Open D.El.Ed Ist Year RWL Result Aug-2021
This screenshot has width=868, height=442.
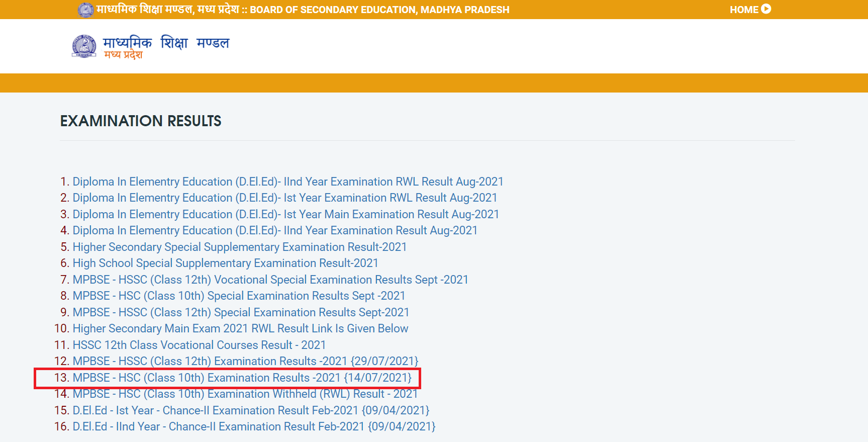click(x=284, y=198)
